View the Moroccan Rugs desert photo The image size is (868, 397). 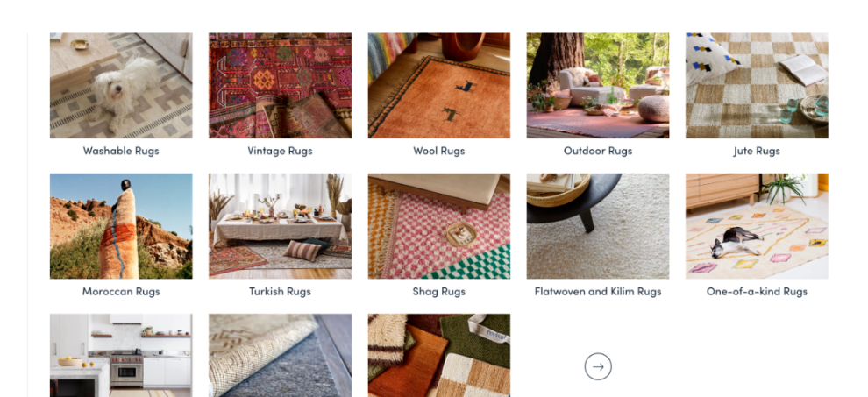tap(121, 226)
